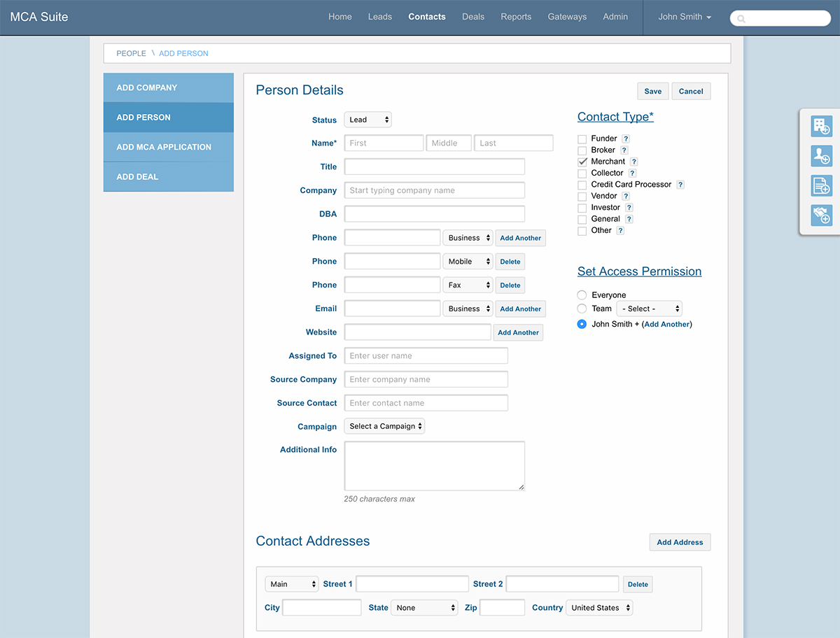
Task: Open the Status dropdown showing Lead
Action: coord(367,120)
